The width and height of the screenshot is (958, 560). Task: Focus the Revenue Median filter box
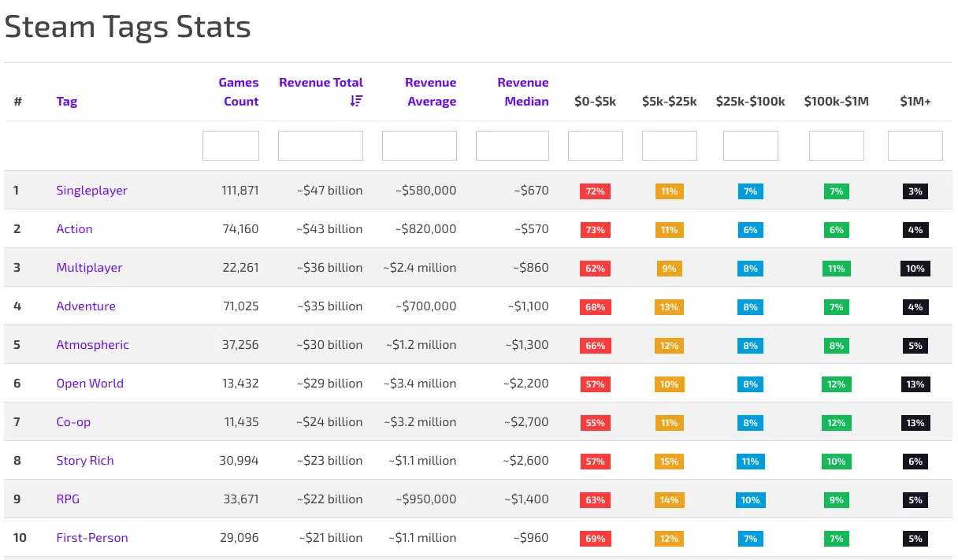512,146
